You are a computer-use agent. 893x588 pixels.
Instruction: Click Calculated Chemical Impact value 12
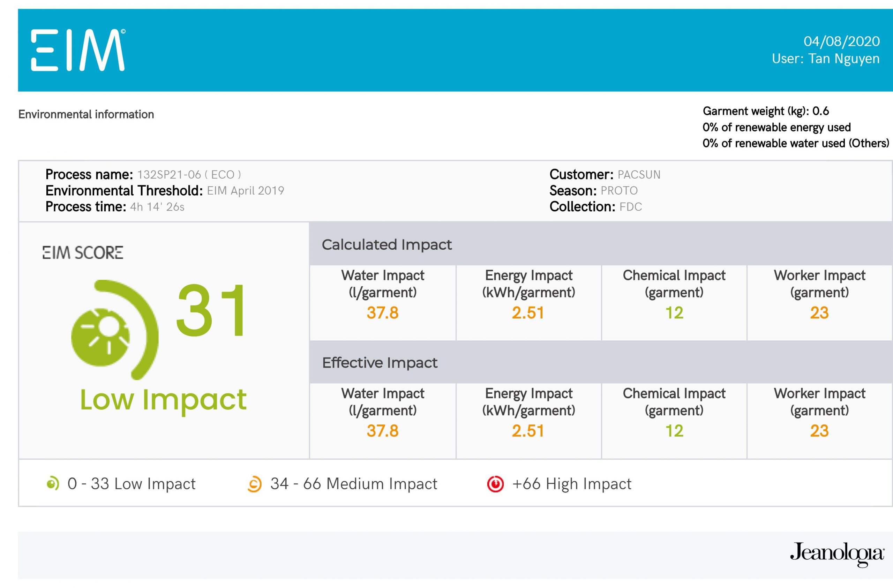[674, 313]
